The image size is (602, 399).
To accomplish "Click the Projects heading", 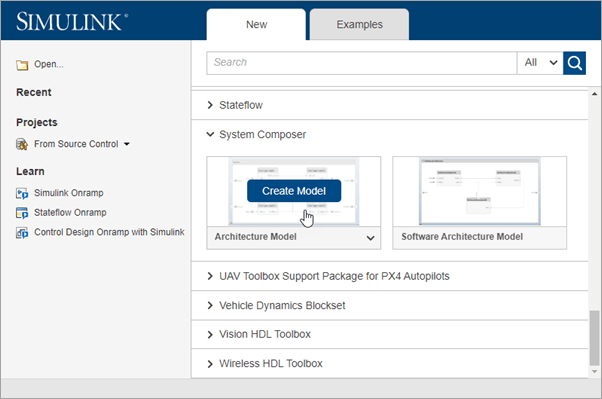I will [x=36, y=122].
